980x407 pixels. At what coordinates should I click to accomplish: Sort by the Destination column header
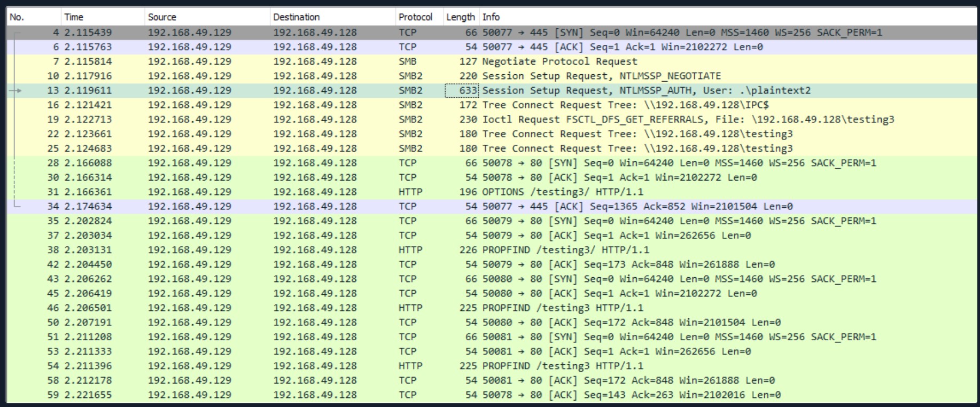(x=332, y=17)
